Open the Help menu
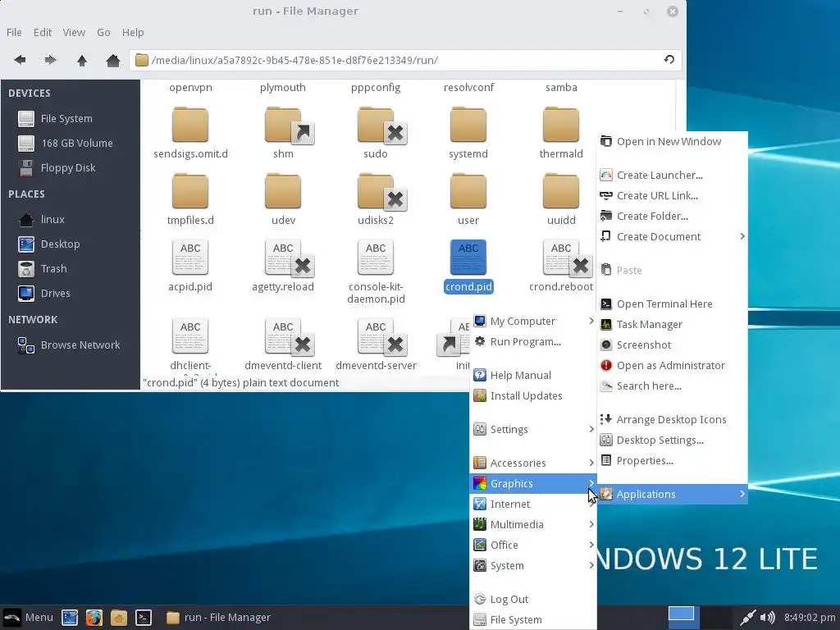The image size is (840, 630). coord(133,32)
